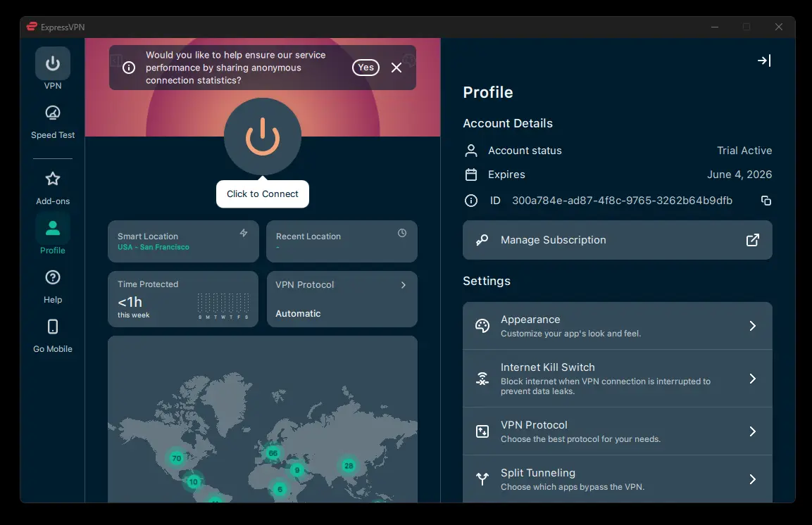Open the Recent Location card
This screenshot has width=812, height=525.
342,241
